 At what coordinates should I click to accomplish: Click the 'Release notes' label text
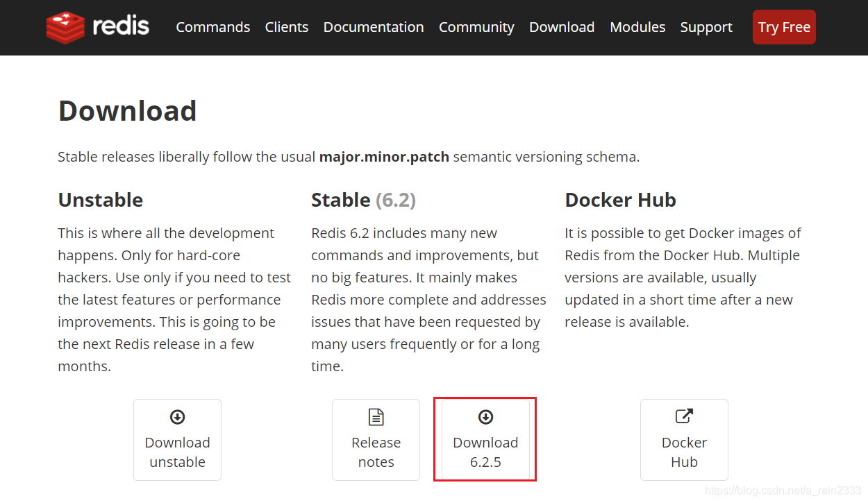[376, 452]
